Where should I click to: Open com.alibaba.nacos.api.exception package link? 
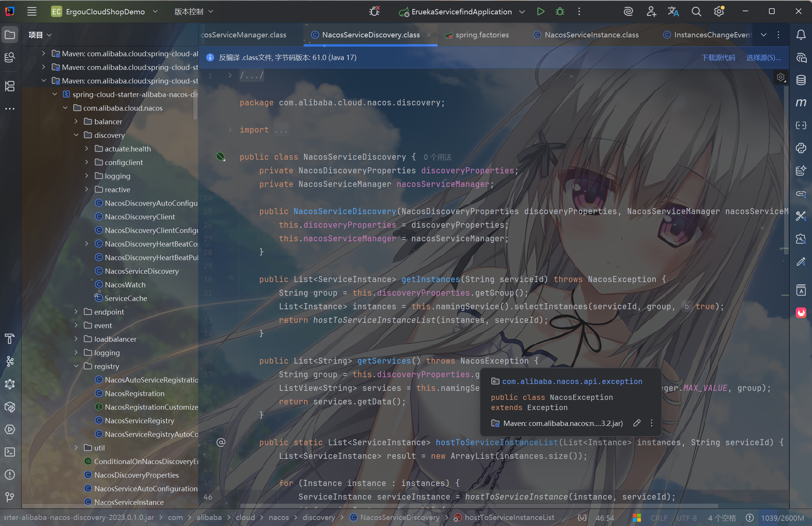(572, 381)
